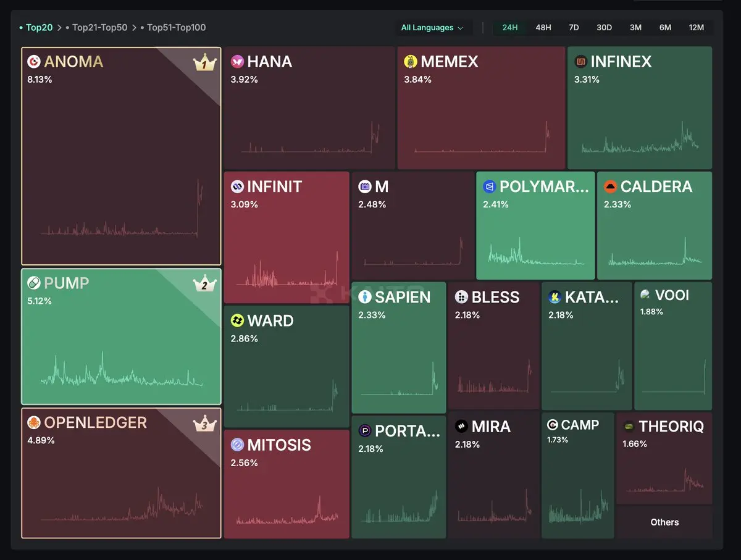Image resolution: width=741 pixels, height=560 pixels.
Task: Click the WARD yellow logo icon
Action: [x=237, y=321]
